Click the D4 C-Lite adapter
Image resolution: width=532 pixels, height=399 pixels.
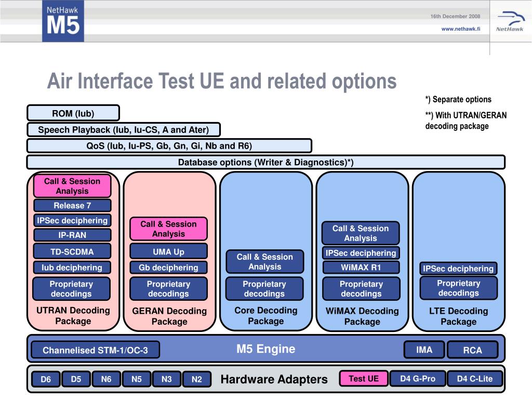[x=475, y=378]
